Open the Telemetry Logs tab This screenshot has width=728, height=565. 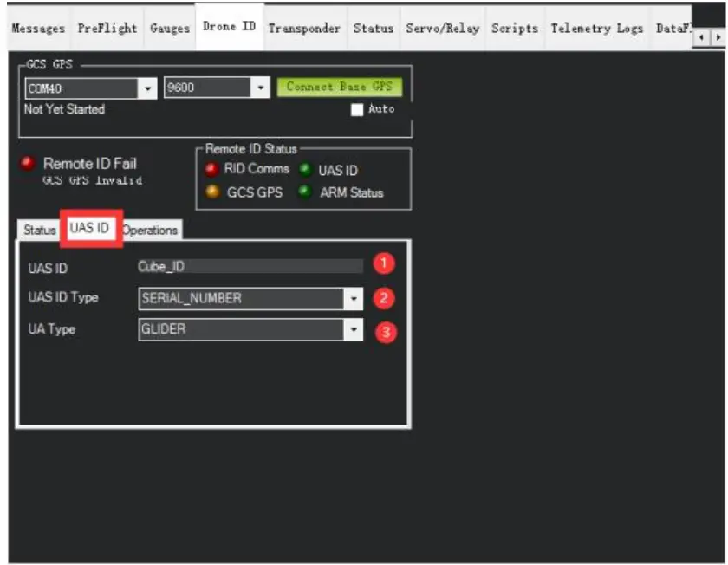pyautogui.click(x=597, y=29)
